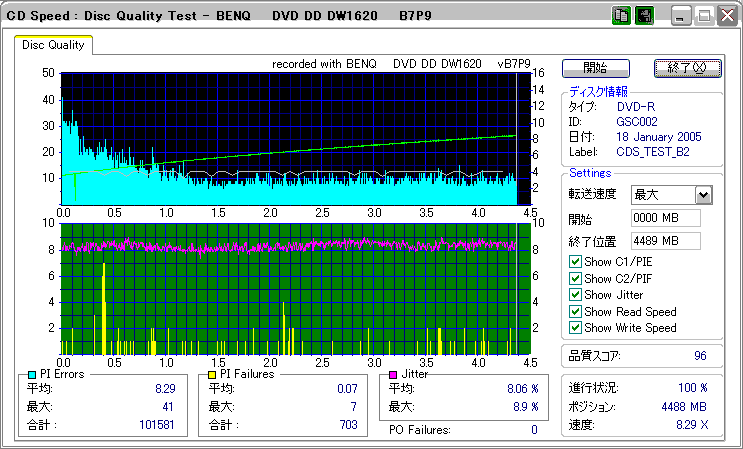Disable the Show Jitter checkbox

pyautogui.click(x=575, y=295)
